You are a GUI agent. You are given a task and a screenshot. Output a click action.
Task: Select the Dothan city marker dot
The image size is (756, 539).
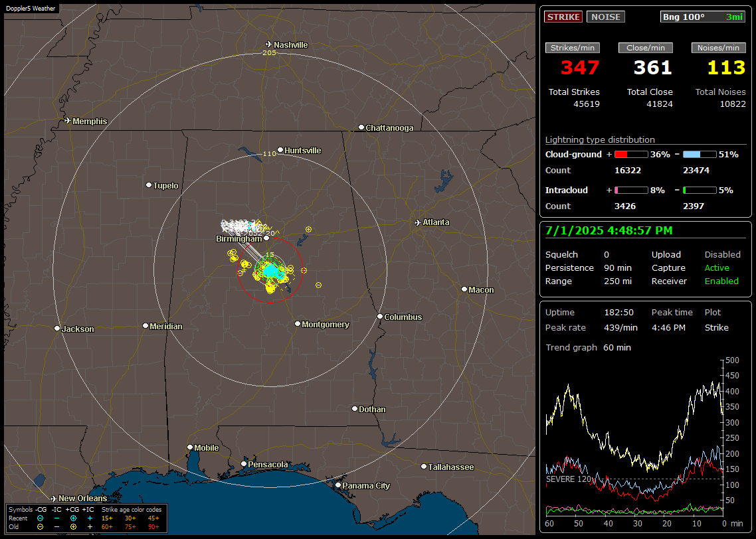click(x=354, y=408)
